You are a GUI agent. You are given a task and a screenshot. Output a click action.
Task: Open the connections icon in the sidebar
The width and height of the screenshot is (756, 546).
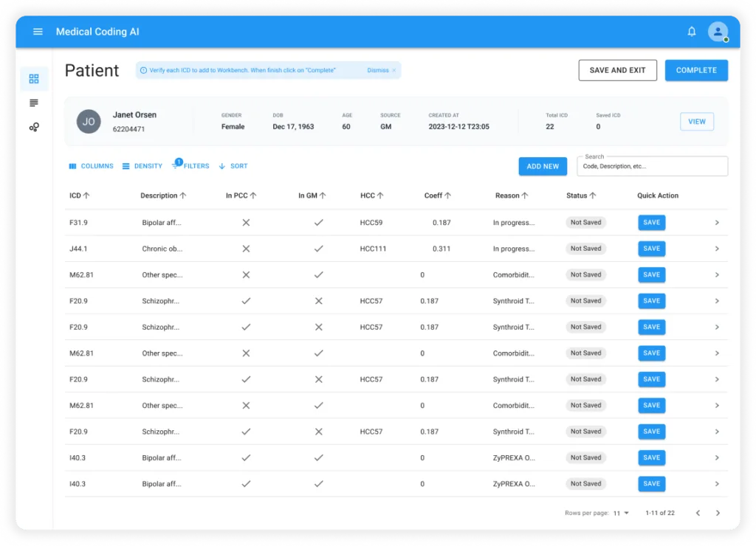tap(33, 126)
